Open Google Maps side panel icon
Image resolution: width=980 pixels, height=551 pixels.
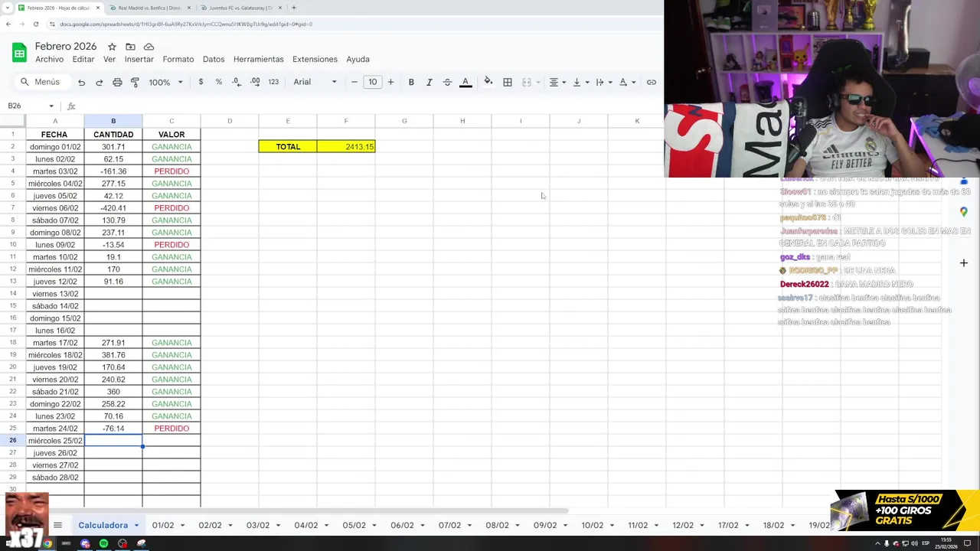[964, 212]
